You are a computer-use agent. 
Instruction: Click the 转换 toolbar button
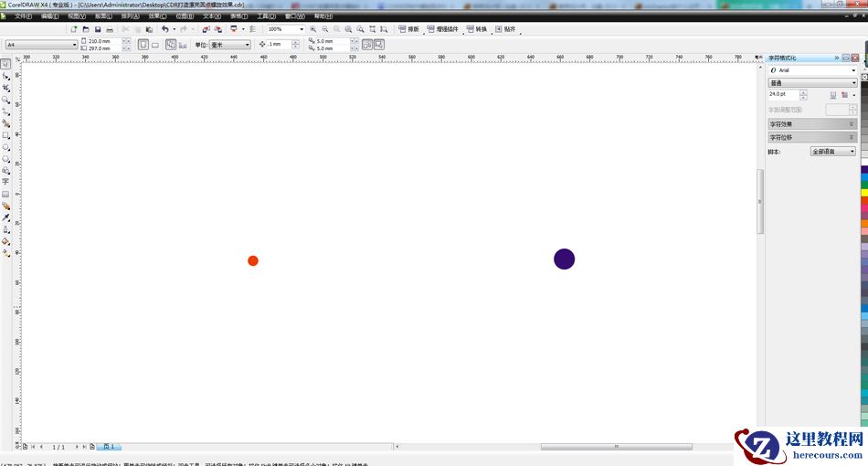[x=477, y=29]
